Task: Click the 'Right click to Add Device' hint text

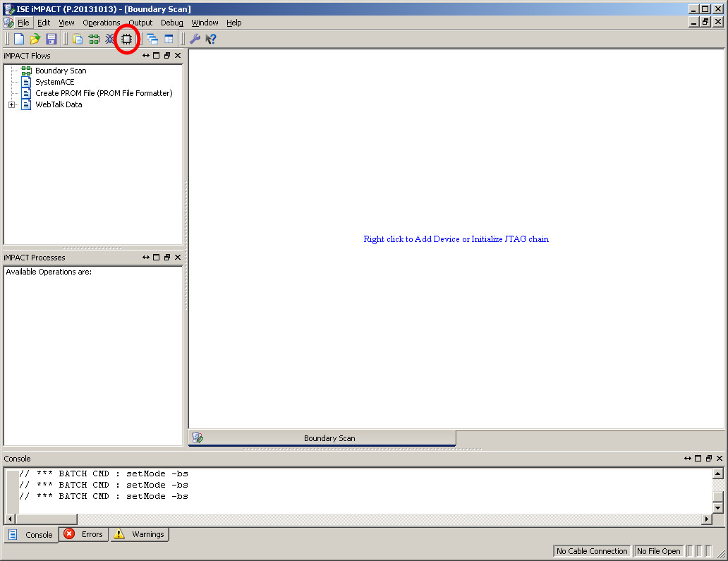Action: coord(456,239)
